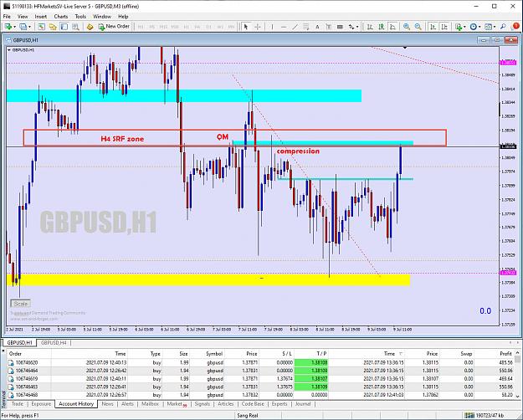Screen dimensions: 523x420
Task: Toggle the auto scroll chart button
Action: pos(433,27)
